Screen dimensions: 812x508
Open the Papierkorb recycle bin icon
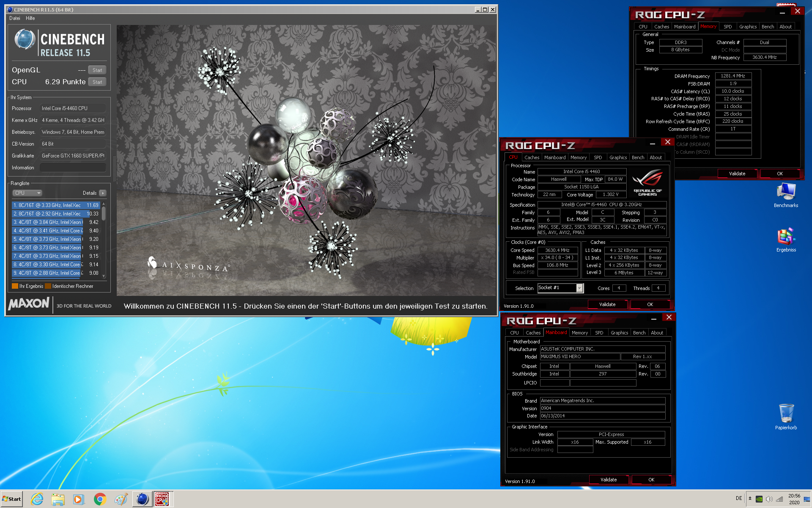pyautogui.click(x=786, y=417)
